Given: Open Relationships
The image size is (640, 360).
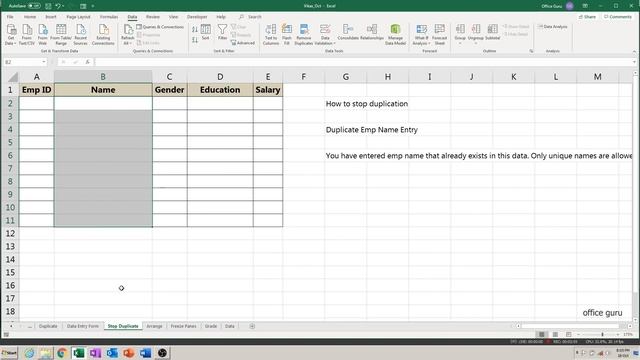Looking at the screenshot, I should 372,33.
